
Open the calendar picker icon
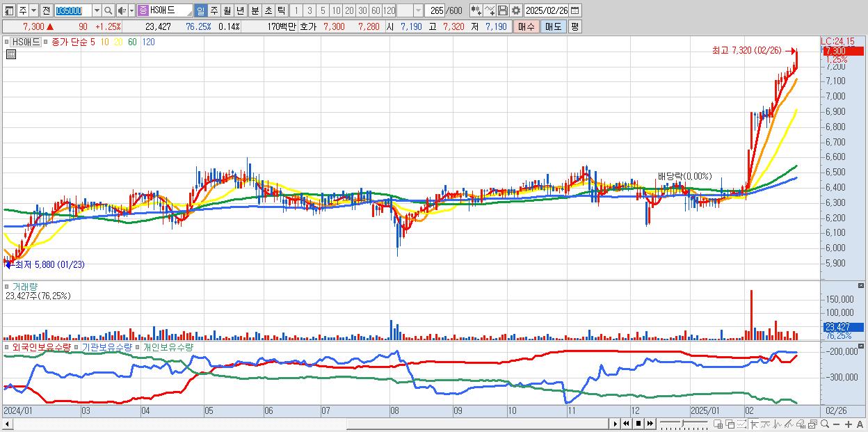click(x=575, y=10)
